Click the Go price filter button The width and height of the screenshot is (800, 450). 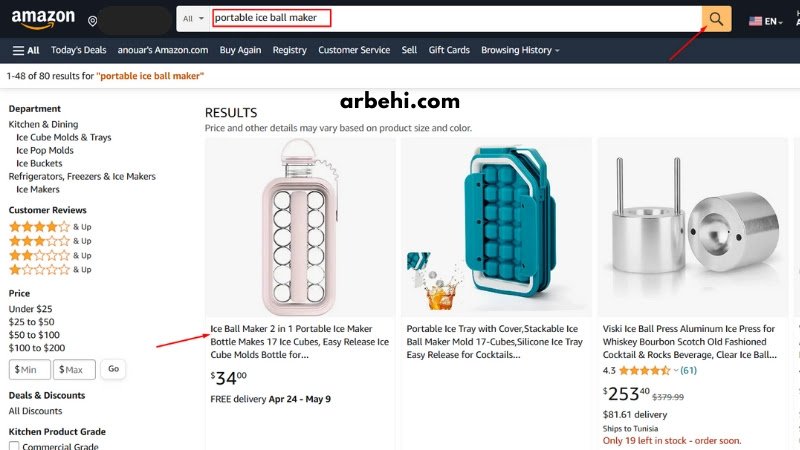click(113, 368)
